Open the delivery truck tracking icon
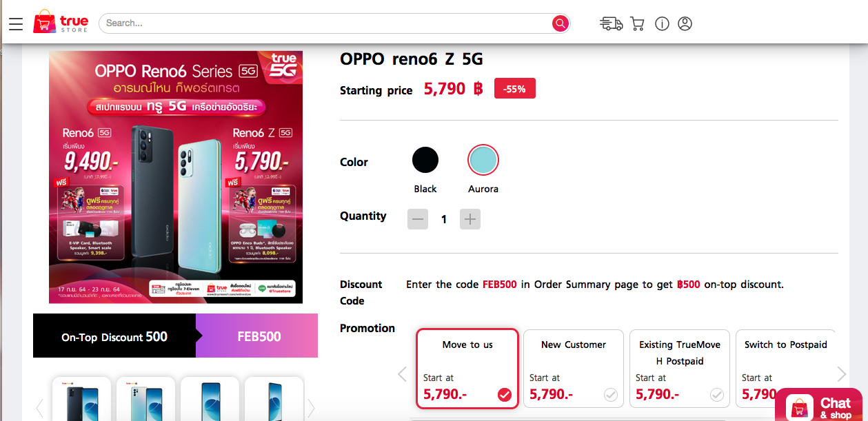Viewport: 868px width, 421px height. 611,23
